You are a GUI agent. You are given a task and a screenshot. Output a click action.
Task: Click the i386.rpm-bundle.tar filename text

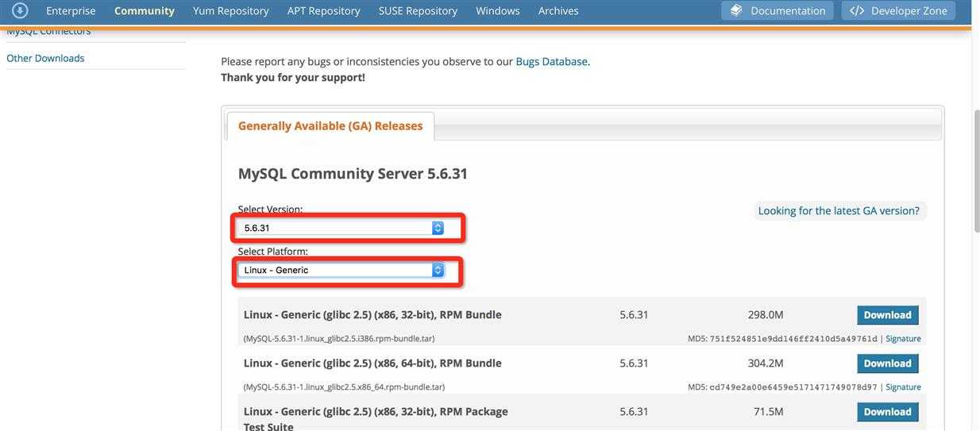[x=339, y=339]
